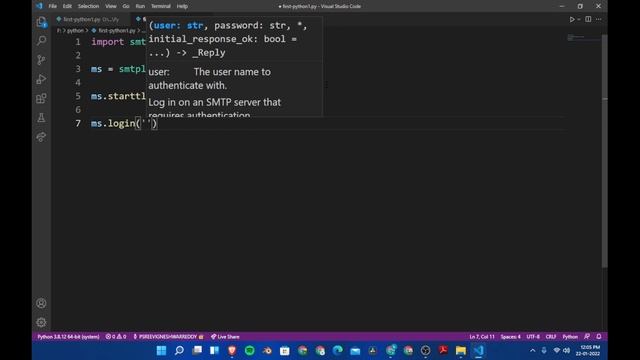Viewport: 640px width, 360px height.
Task: Open the Run and Debug view
Action: point(41,79)
